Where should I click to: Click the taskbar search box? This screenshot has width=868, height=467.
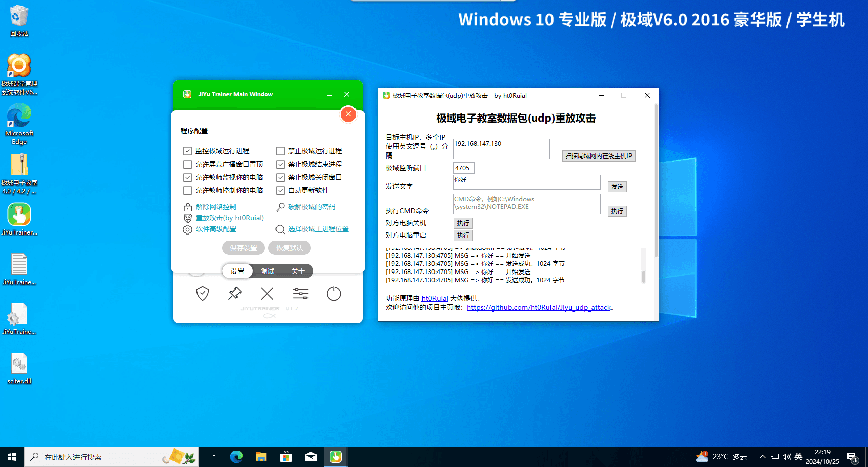click(x=111, y=457)
